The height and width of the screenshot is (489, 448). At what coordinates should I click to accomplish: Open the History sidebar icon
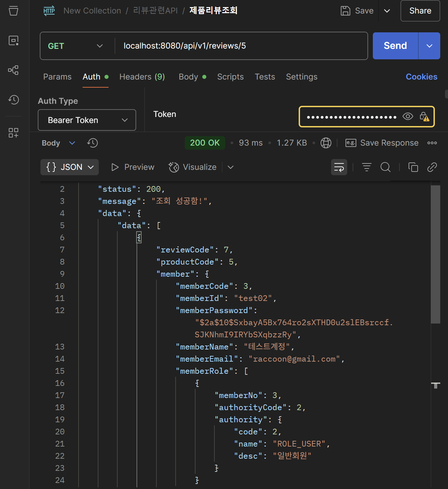point(13,100)
